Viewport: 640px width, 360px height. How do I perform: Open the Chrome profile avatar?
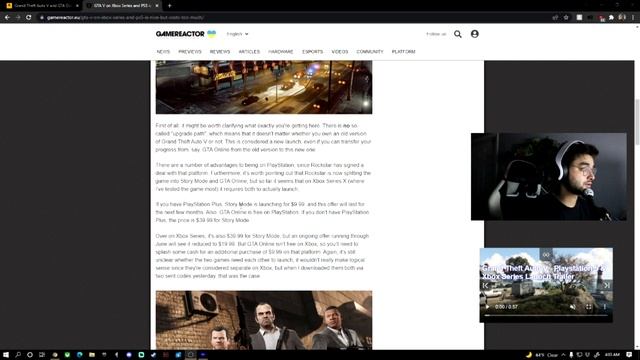click(622, 18)
